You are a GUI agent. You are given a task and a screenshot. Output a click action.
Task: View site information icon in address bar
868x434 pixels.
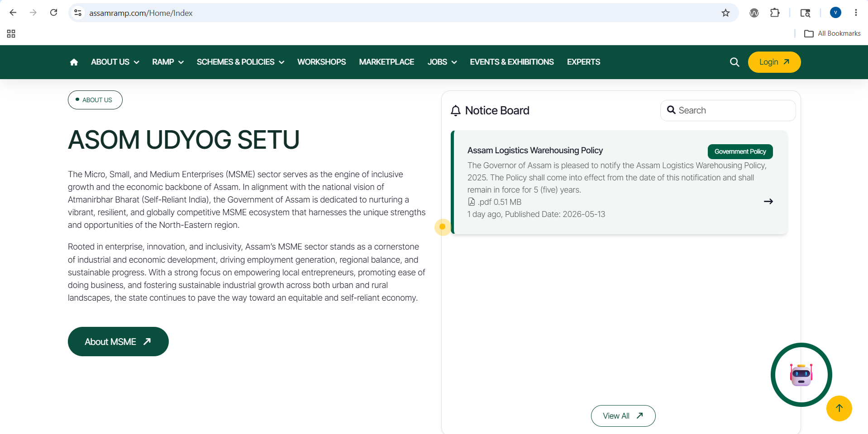coord(78,13)
